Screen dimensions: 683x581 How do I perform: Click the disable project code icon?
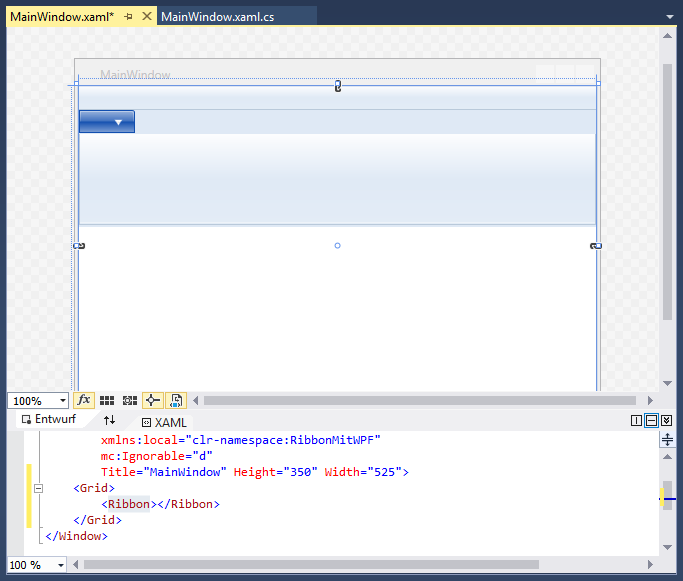[x=176, y=400]
